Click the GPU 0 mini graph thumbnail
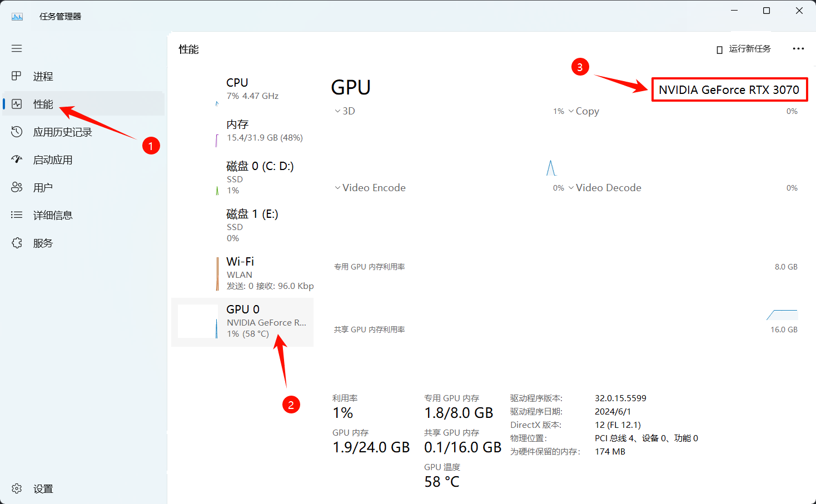The width and height of the screenshot is (816, 504). tap(198, 321)
